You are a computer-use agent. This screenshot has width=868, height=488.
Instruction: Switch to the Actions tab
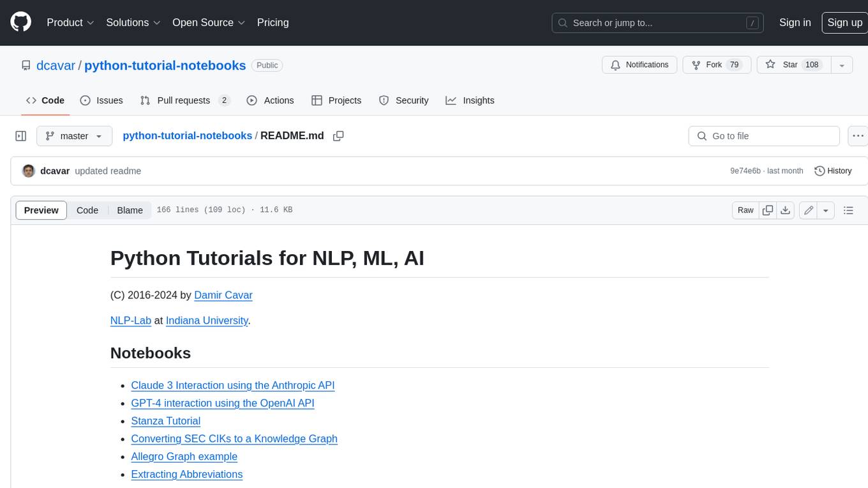270,100
